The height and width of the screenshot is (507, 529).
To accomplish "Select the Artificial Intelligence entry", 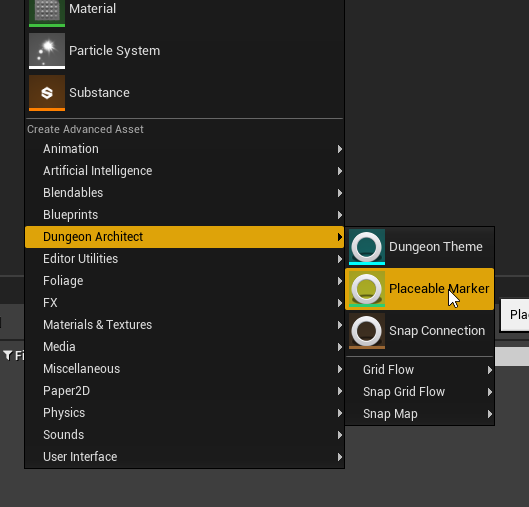I will coord(185,171).
